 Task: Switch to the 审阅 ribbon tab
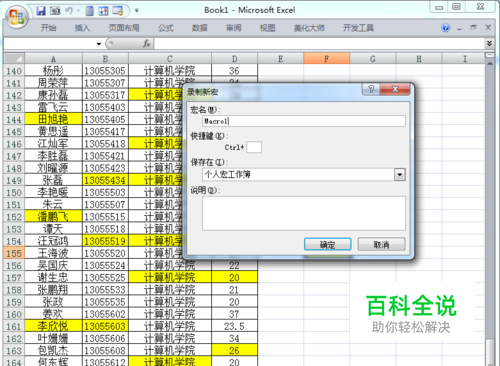click(234, 28)
